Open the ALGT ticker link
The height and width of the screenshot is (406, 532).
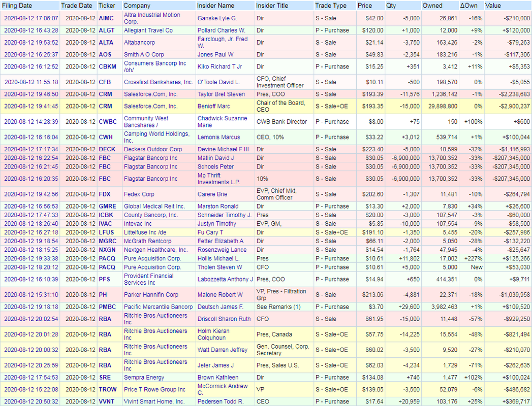107,30
